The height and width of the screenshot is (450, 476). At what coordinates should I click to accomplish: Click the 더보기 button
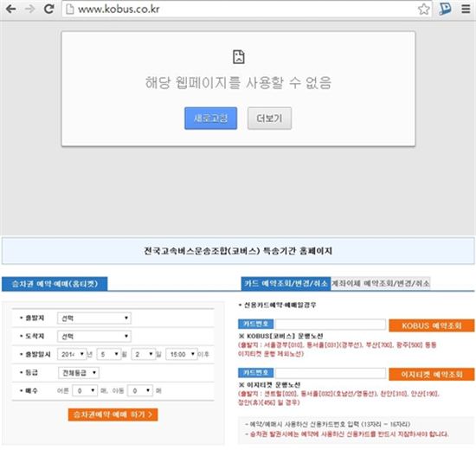(269, 118)
